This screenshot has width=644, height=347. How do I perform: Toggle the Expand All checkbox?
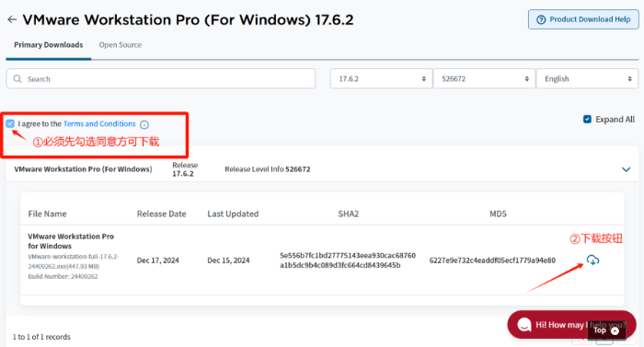tap(587, 120)
